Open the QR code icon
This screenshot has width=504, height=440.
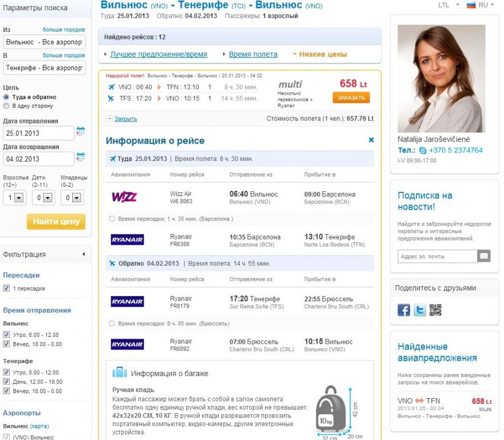pos(435,310)
